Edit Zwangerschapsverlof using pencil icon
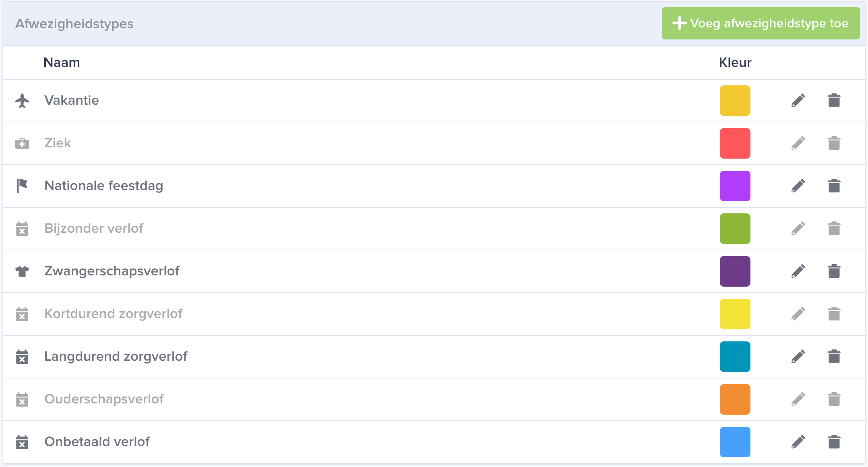Image resolution: width=868 pixels, height=467 pixels. pyautogui.click(x=798, y=271)
